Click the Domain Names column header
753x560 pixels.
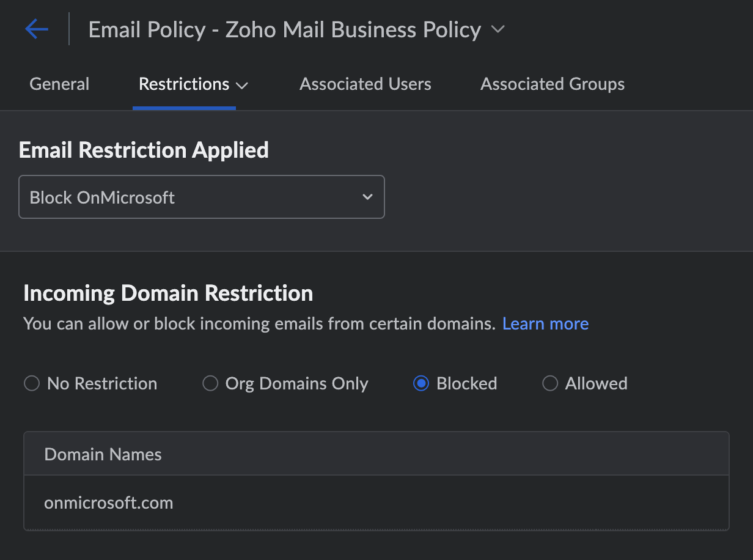coord(103,454)
